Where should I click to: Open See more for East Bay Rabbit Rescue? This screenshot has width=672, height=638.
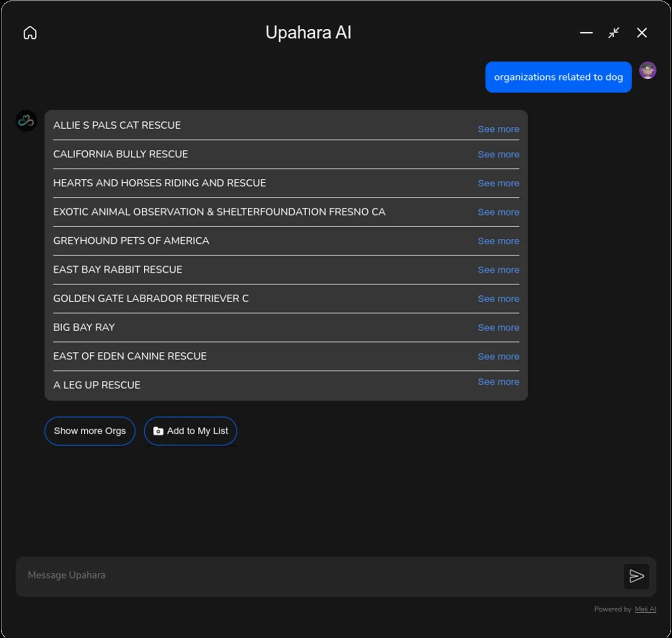pos(498,270)
